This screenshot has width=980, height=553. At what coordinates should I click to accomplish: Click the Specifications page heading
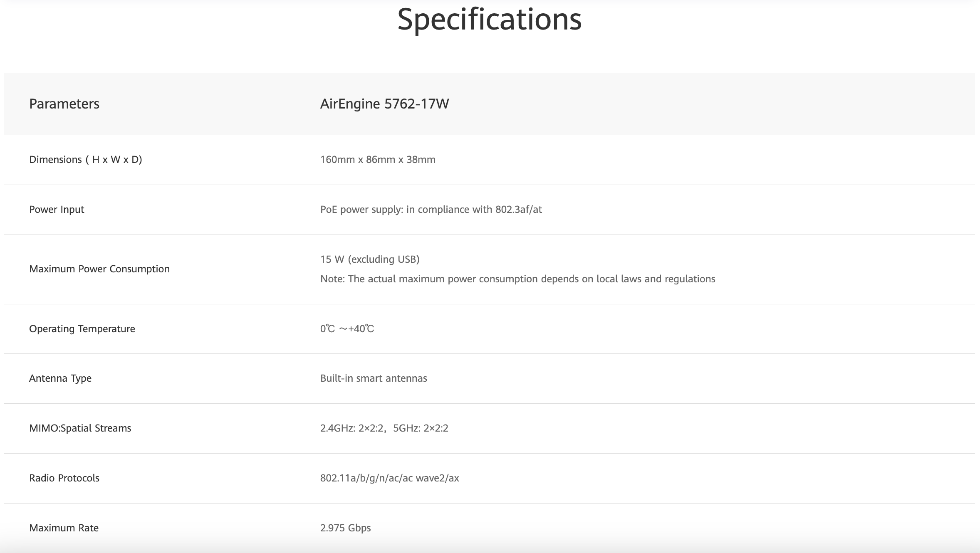click(x=489, y=19)
